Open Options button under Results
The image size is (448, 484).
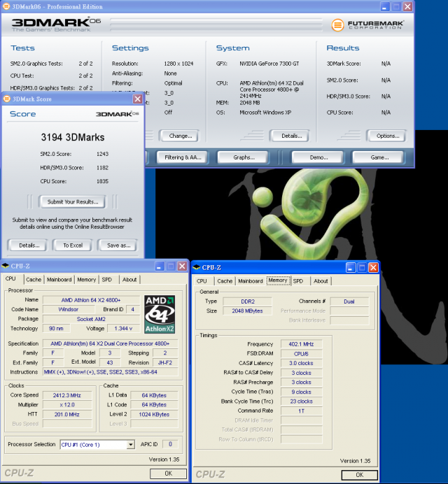[387, 136]
